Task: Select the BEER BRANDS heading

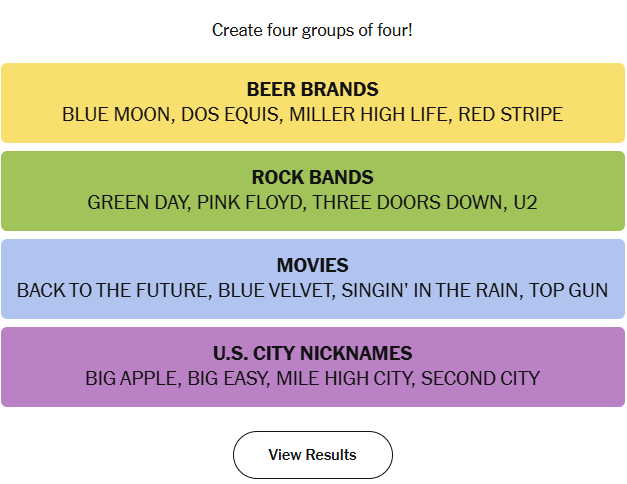Action: 312,89
